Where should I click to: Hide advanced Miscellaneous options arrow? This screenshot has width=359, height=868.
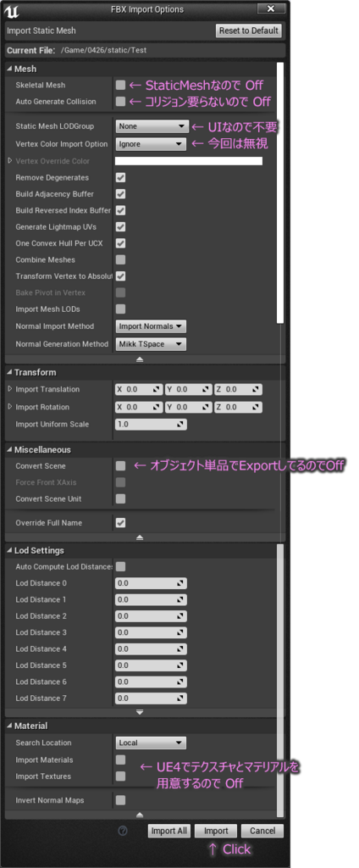(140, 537)
